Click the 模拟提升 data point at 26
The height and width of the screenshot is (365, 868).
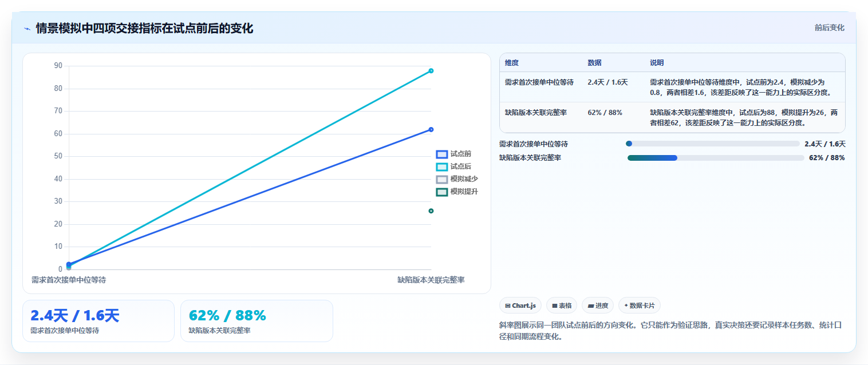431,211
